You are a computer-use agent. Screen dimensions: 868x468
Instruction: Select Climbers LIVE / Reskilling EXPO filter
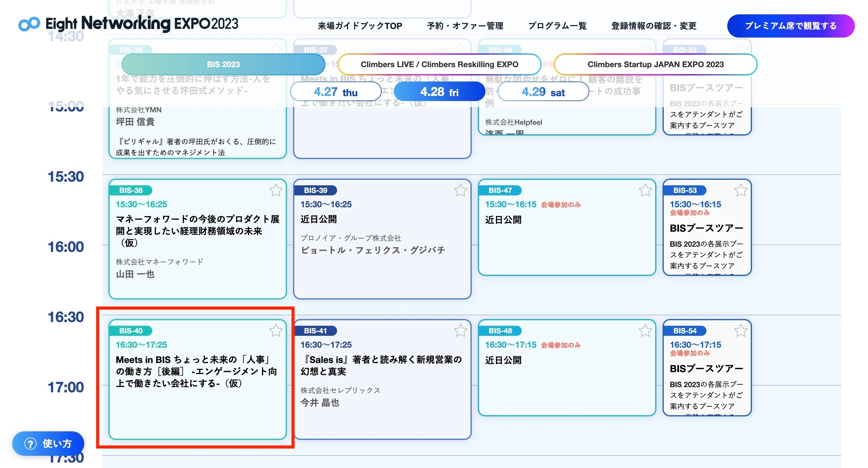(x=439, y=64)
